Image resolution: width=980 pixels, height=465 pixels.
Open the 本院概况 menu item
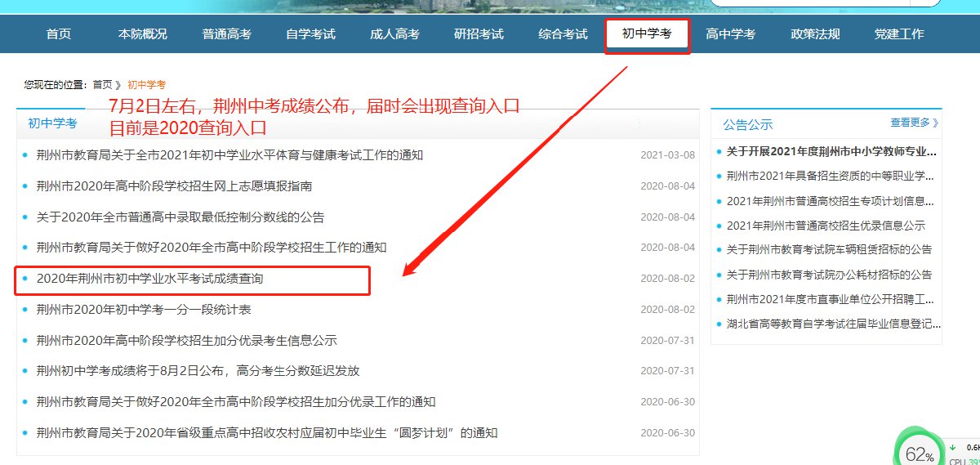coord(143,34)
